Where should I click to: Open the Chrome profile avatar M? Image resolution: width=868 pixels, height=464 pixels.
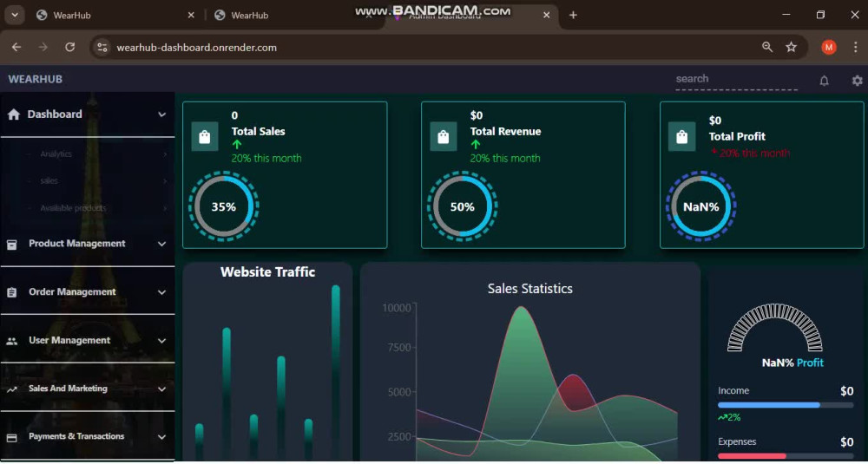pyautogui.click(x=829, y=47)
